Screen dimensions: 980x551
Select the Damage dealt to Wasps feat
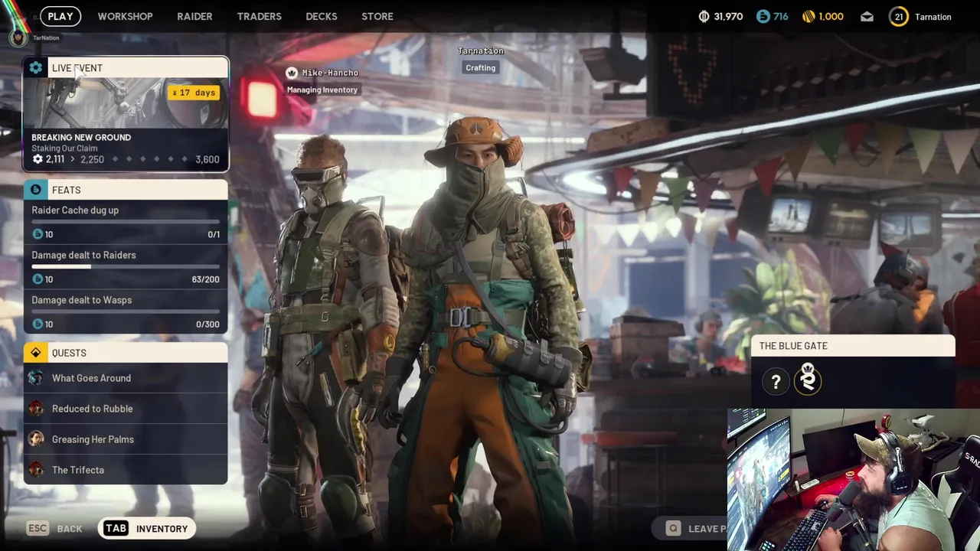click(x=126, y=312)
